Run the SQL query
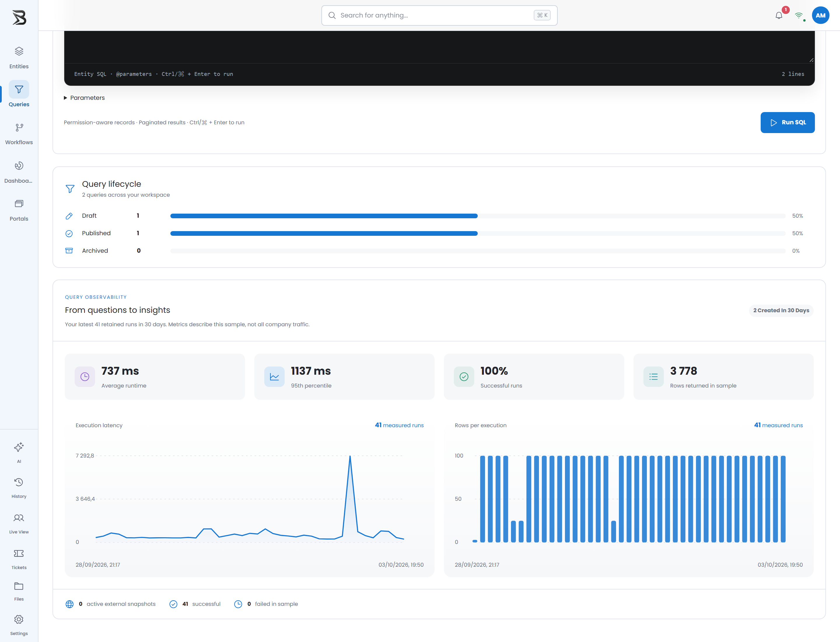 pos(787,122)
